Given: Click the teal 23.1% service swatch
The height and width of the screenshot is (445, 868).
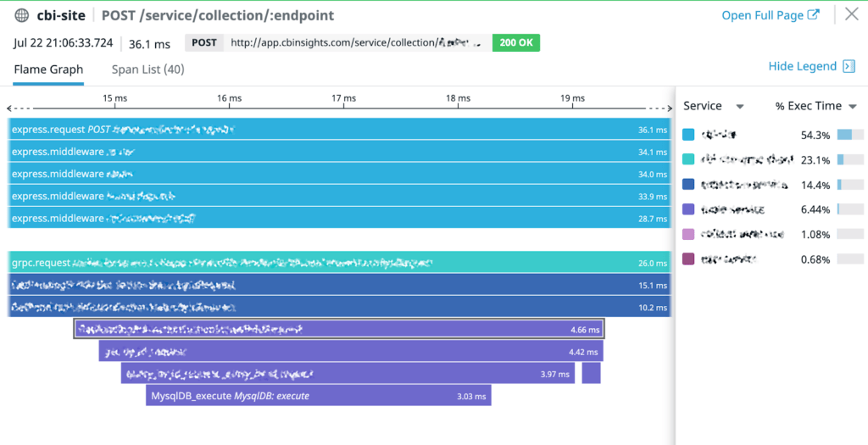Looking at the screenshot, I should (688, 159).
